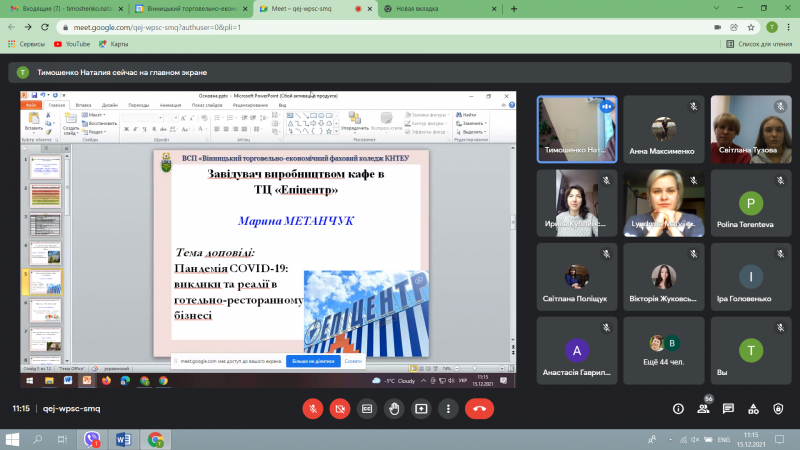Close the Gmail Входящие tab
800x450 pixels.
[x=120, y=9]
